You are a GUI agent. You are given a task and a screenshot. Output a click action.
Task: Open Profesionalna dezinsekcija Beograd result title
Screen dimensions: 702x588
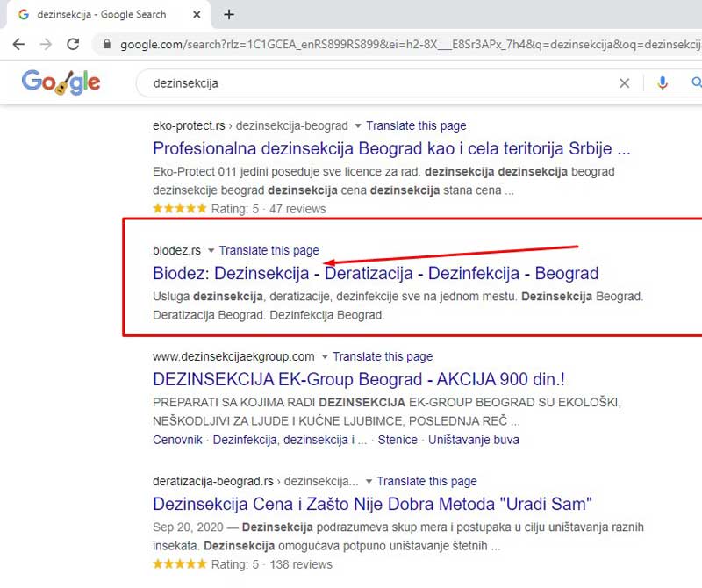point(391,148)
